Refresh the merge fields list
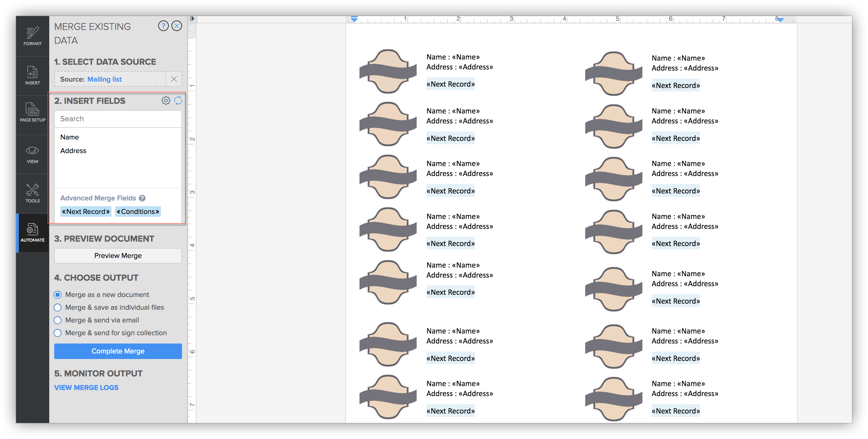Viewport: 868px width, 439px height. tap(178, 100)
